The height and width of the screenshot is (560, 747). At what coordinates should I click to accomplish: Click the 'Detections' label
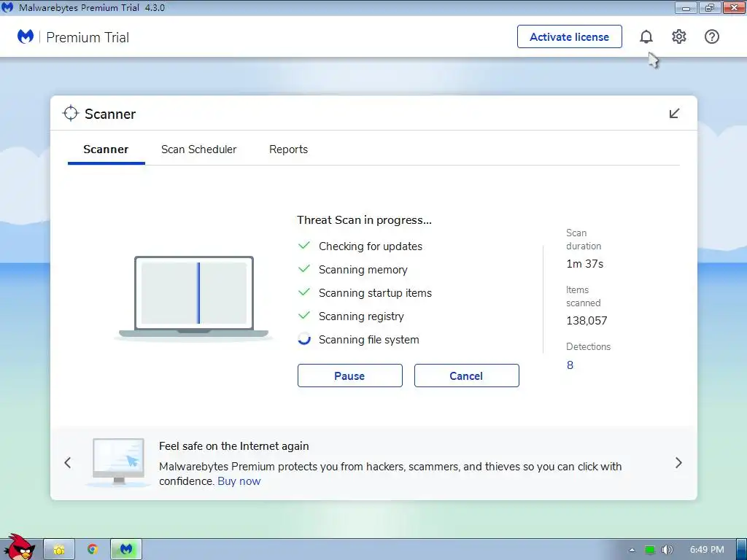588,346
